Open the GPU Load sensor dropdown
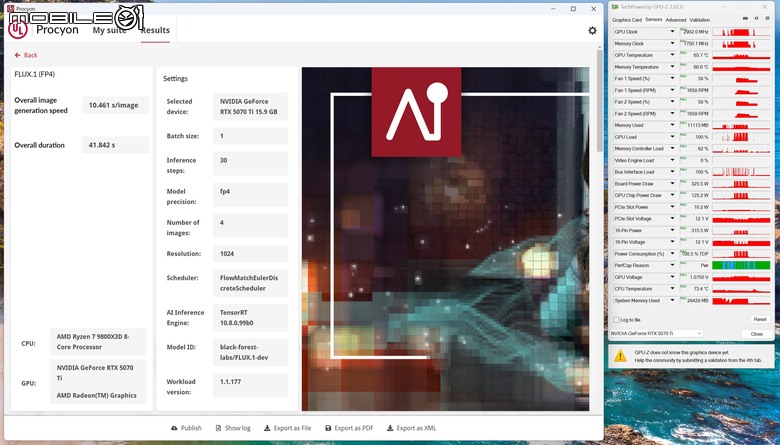Screen dimensions: 780x445 672,137
